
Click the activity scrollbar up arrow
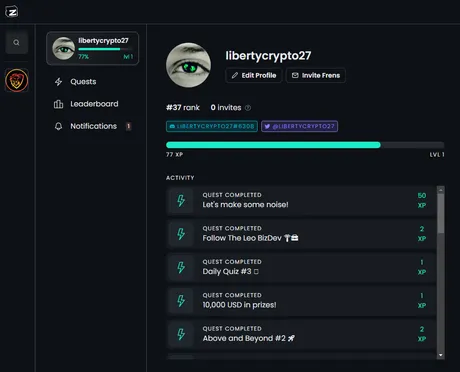441,190
